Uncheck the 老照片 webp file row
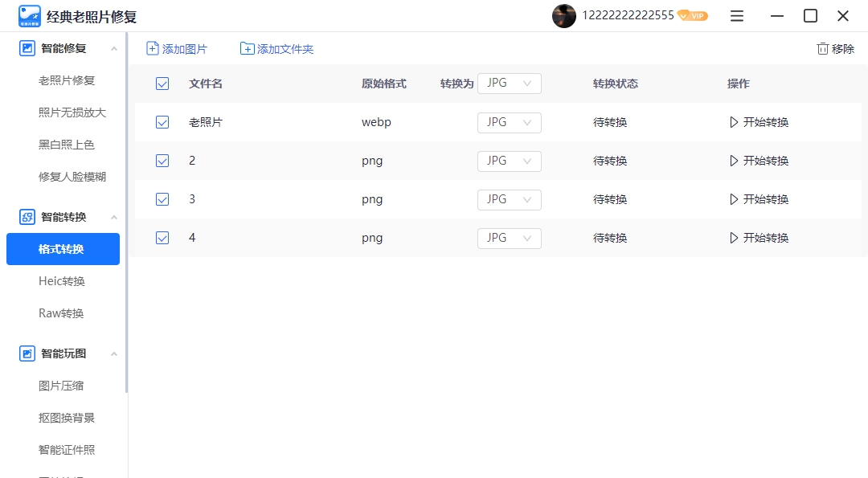This screenshot has height=478, width=868. (162, 121)
